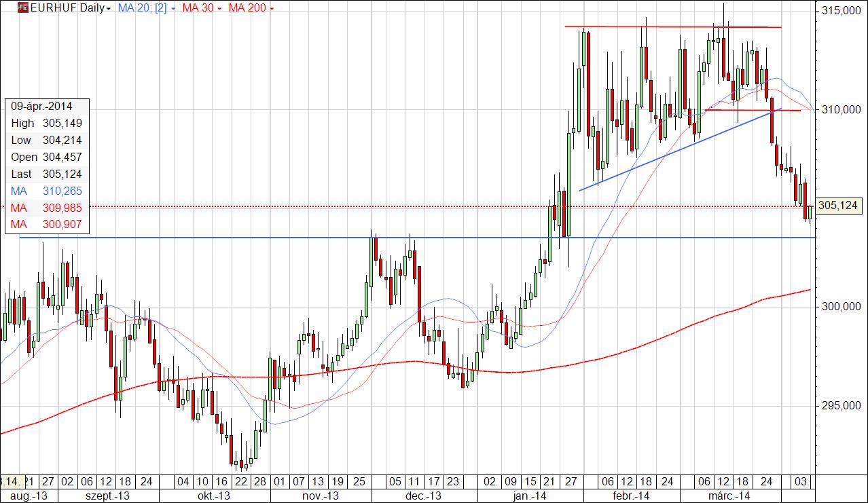Click the 295,000 price axis label
The image size is (868, 503).
pyautogui.click(x=842, y=406)
